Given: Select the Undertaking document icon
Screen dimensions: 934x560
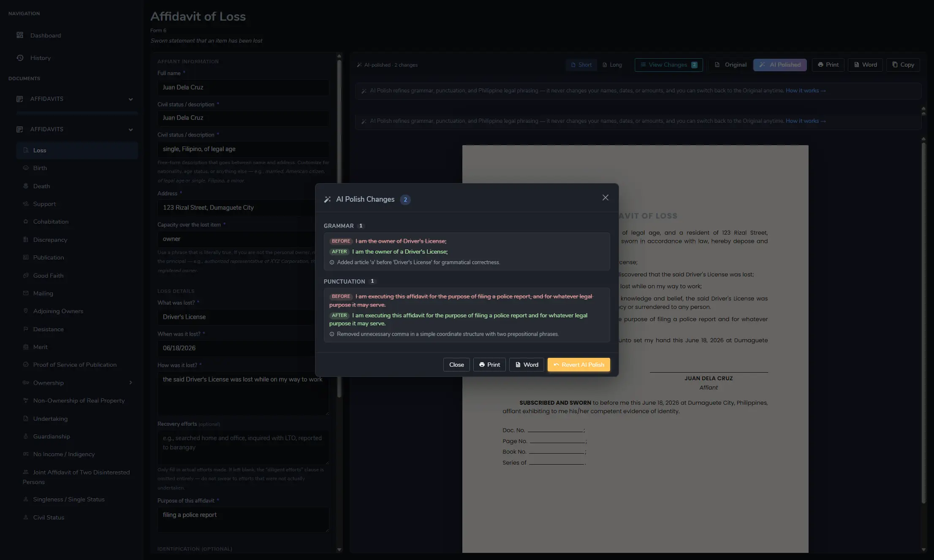Looking at the screenshot, I should pyautogui.click(x=26, y=419).
